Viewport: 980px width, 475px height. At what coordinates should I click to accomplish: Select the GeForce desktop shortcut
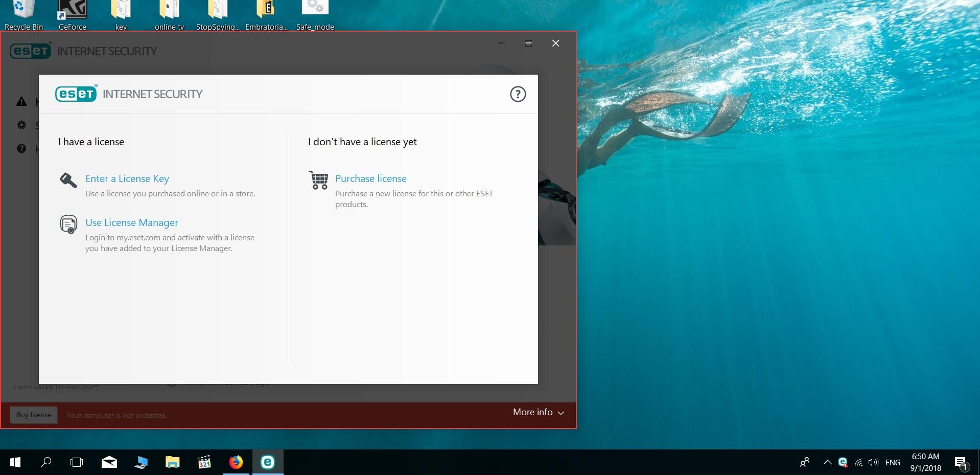pyautogui.click(x=72, y=15)
